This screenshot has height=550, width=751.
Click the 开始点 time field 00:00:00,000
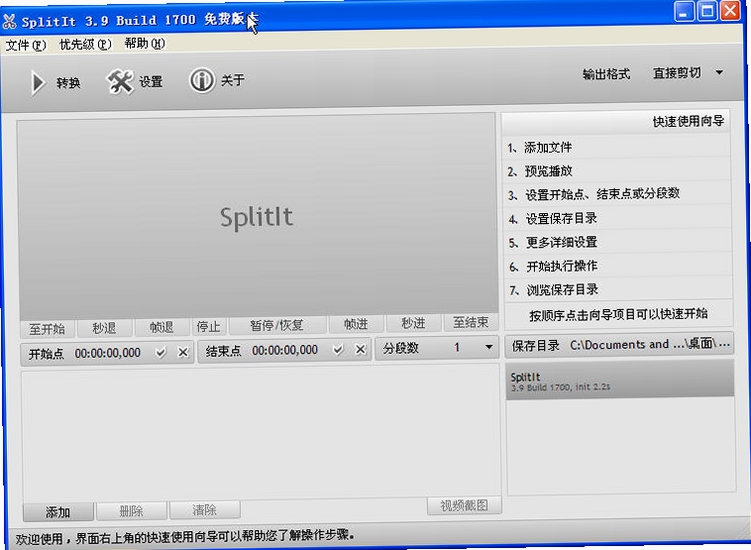coord(108,353)
